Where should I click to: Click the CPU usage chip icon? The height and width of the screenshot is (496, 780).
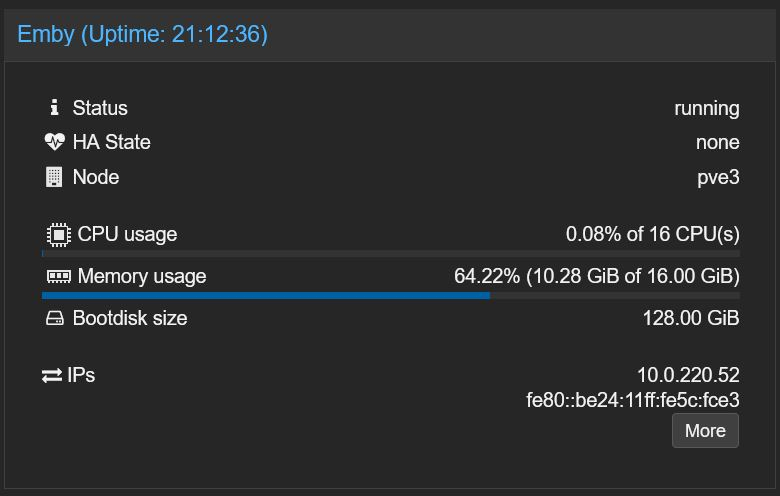[x=59, y=235]
